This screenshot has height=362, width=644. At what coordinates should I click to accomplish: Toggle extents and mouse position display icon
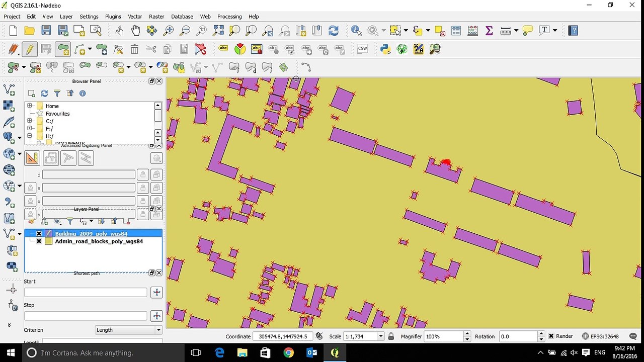tap(319, 336)
